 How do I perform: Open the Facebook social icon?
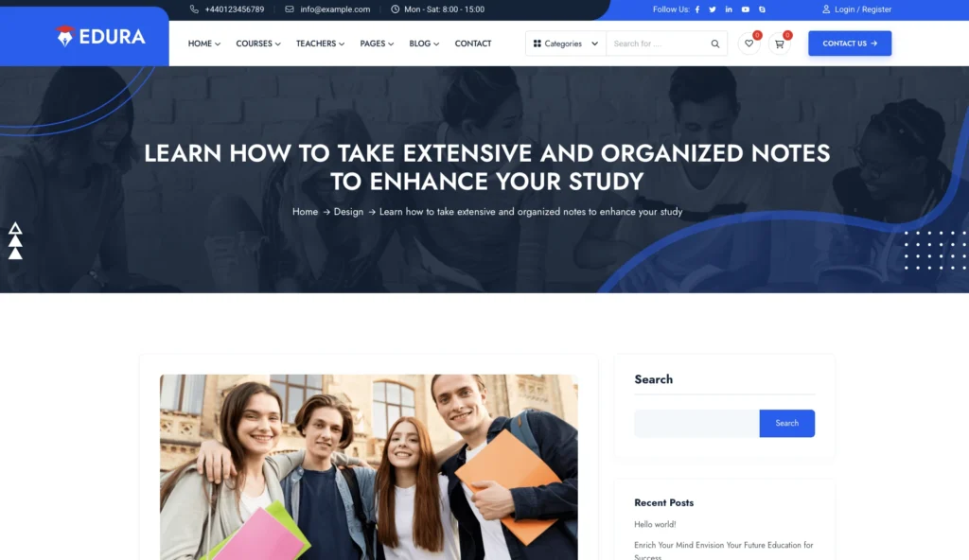click(697, 9)
